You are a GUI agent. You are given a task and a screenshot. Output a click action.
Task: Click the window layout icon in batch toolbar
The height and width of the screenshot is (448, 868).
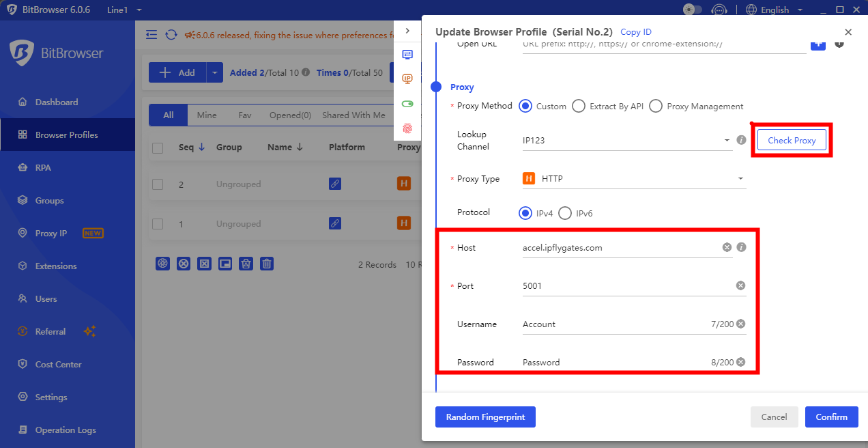[225, 264]
